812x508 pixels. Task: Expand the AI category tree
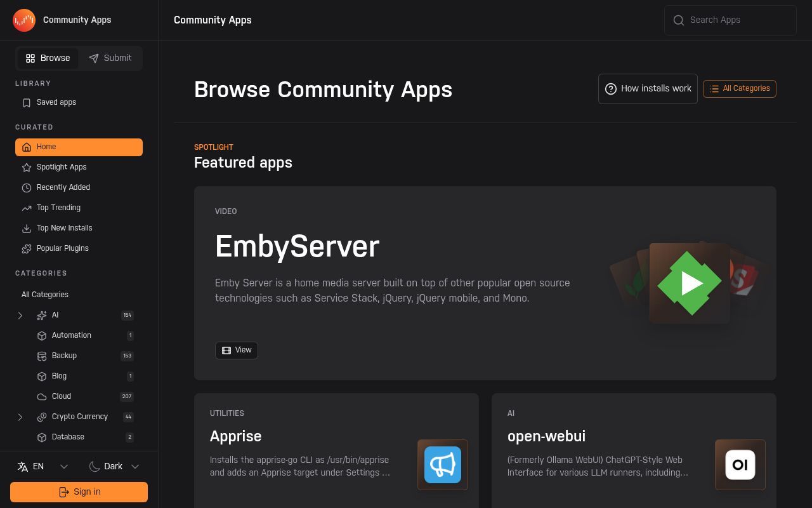20,316
